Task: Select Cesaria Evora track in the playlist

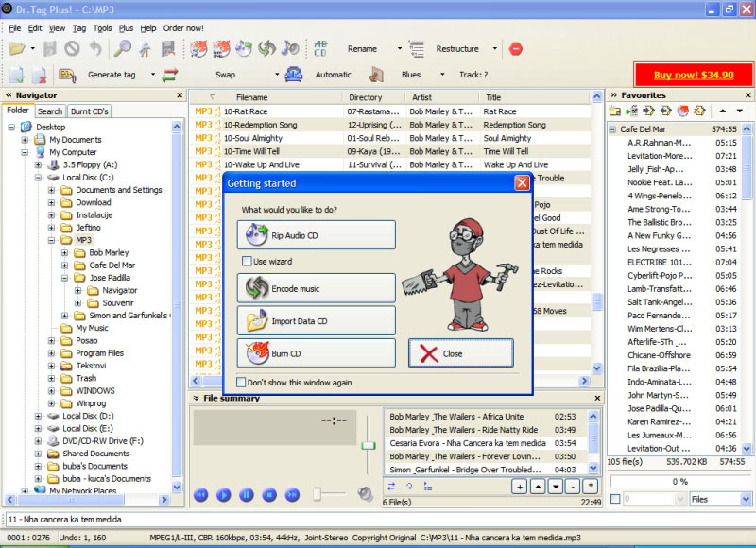Action: (486, 443)
